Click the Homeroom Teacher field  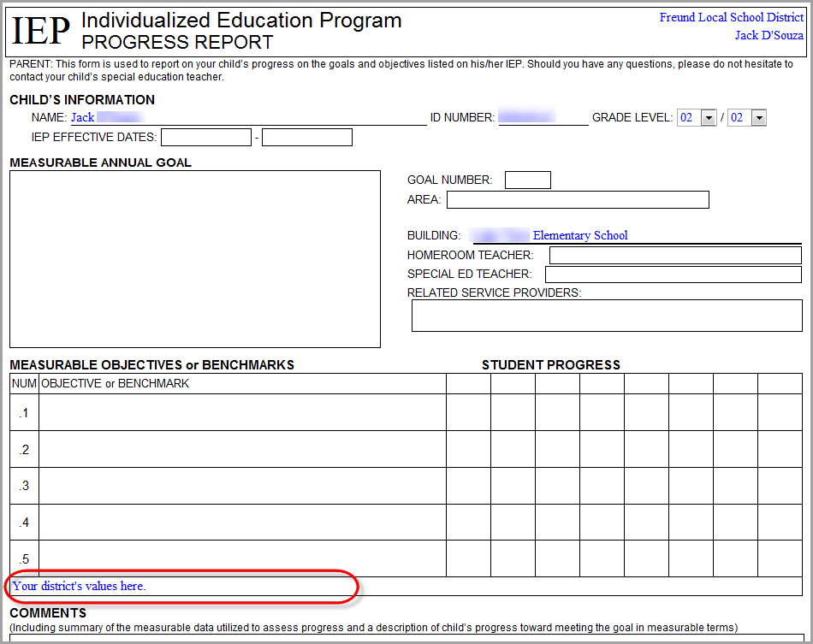674,256
